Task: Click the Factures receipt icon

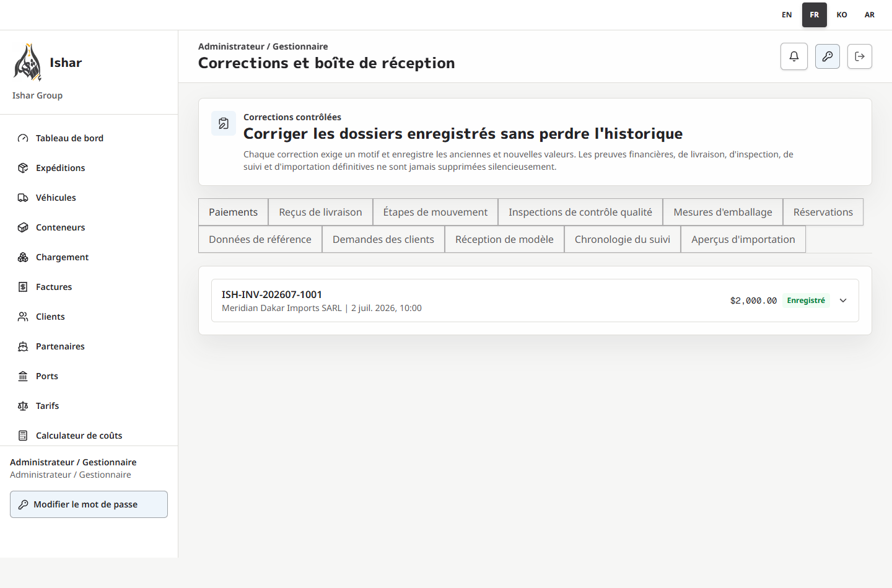Action: pos(23,287)
